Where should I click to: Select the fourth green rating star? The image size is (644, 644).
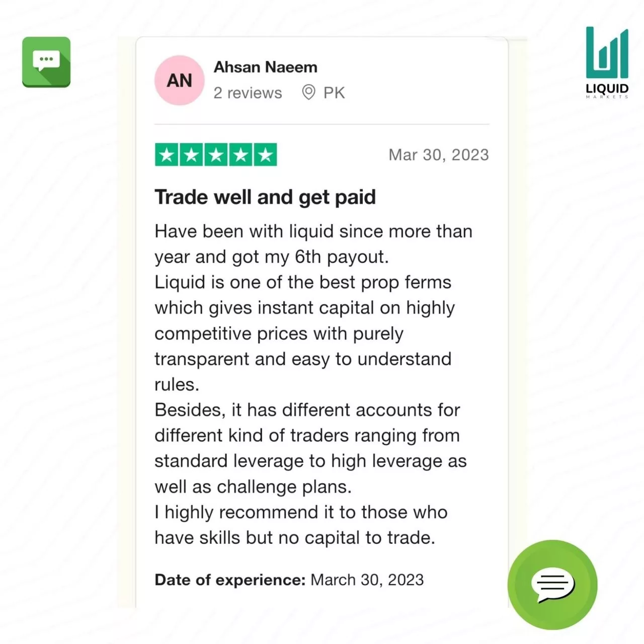240,155
